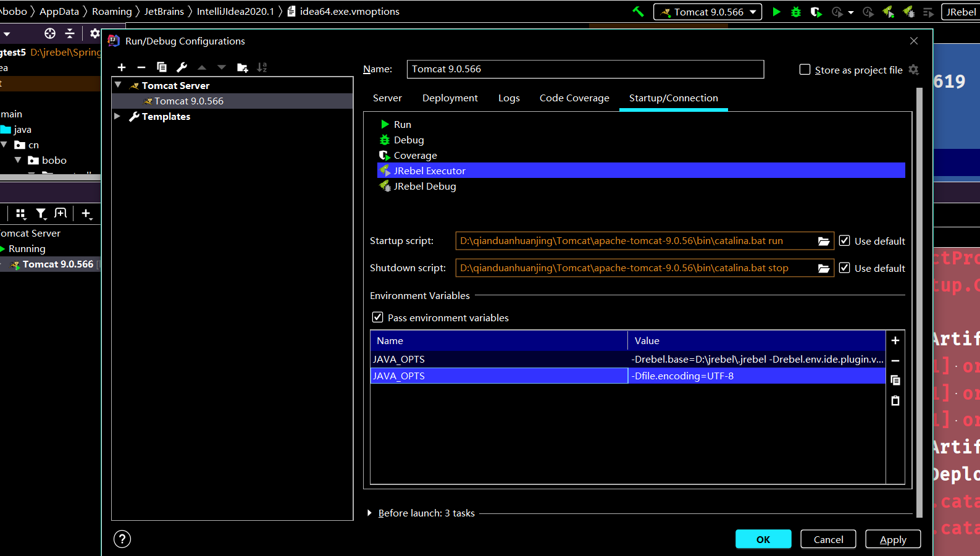Add an environment variable row
Viewport: 980px width, 556px height.
[895, 340]
